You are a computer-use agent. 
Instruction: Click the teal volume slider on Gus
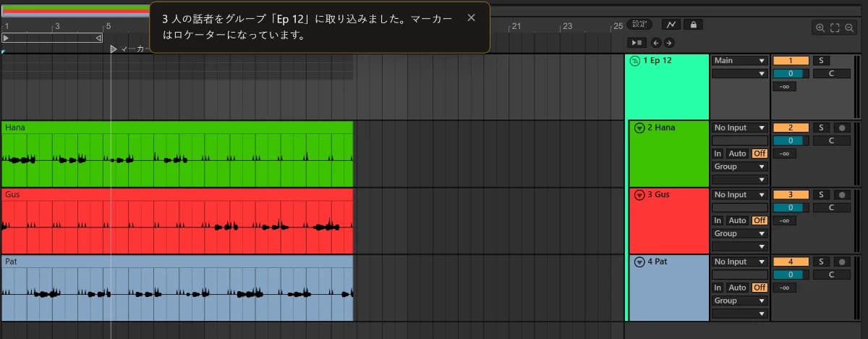(791, 208)
